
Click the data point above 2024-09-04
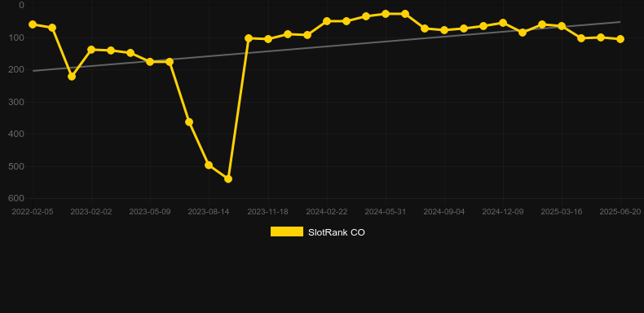(x=444, y=30)
